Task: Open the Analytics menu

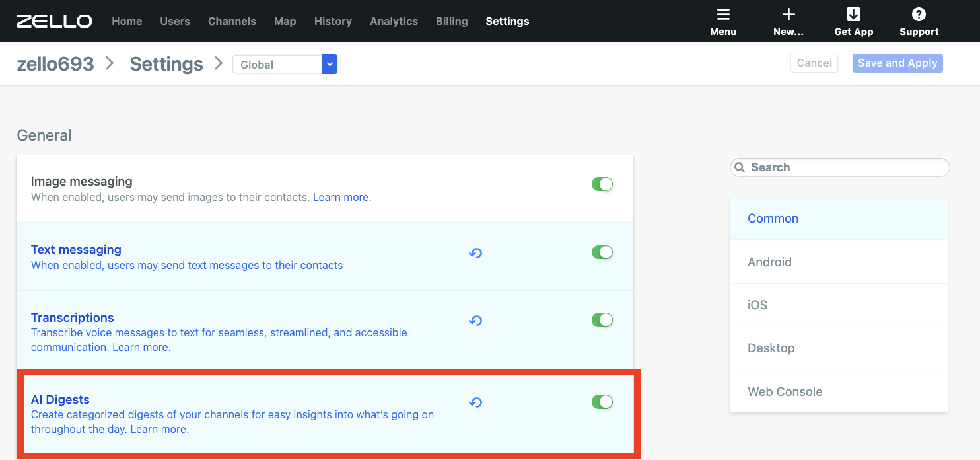Action: pyautogui.click(x=394, y=21)
